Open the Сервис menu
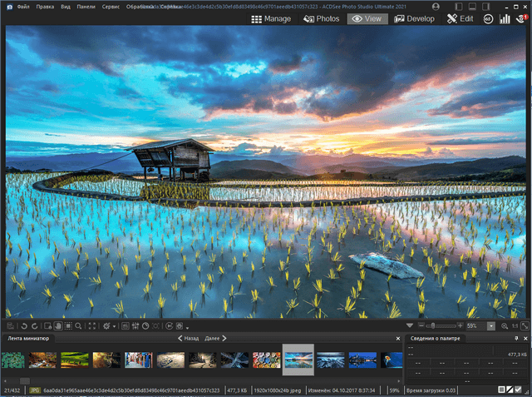The height and width of the screenshot is (397, 532). tap(110, 6)
